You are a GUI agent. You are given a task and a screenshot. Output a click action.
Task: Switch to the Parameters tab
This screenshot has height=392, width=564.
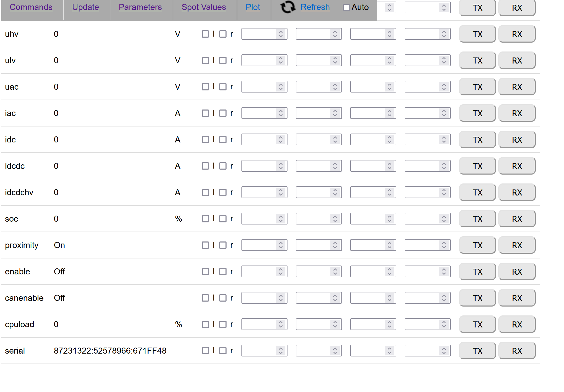[140, 7]
